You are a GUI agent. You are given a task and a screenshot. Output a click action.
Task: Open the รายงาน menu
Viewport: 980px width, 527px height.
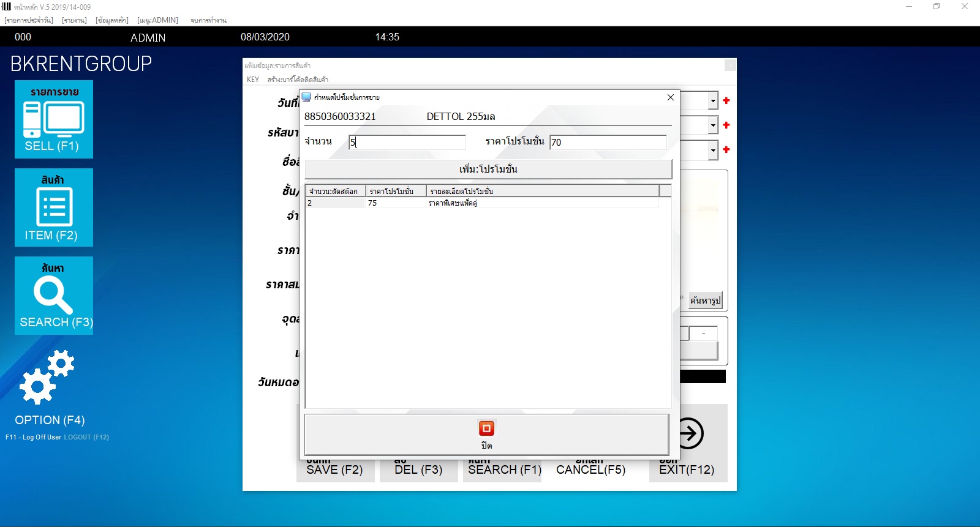coord(75,20)
